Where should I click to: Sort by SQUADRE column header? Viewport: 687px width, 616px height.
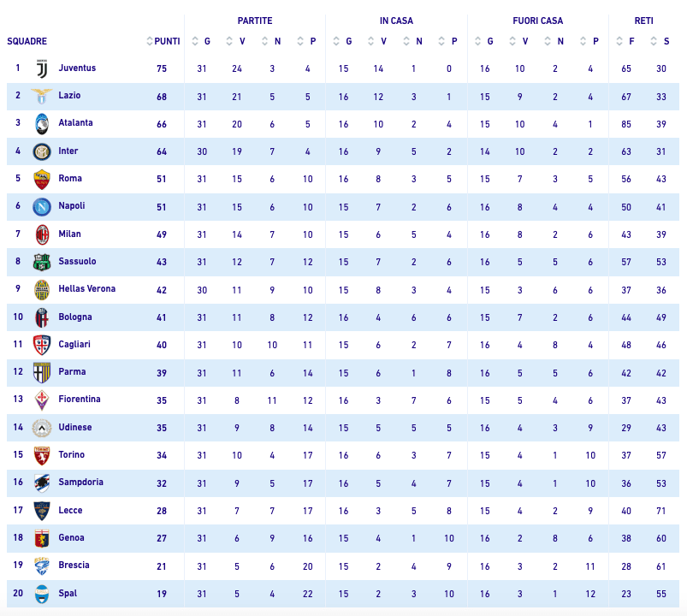[x=27, y=41]
